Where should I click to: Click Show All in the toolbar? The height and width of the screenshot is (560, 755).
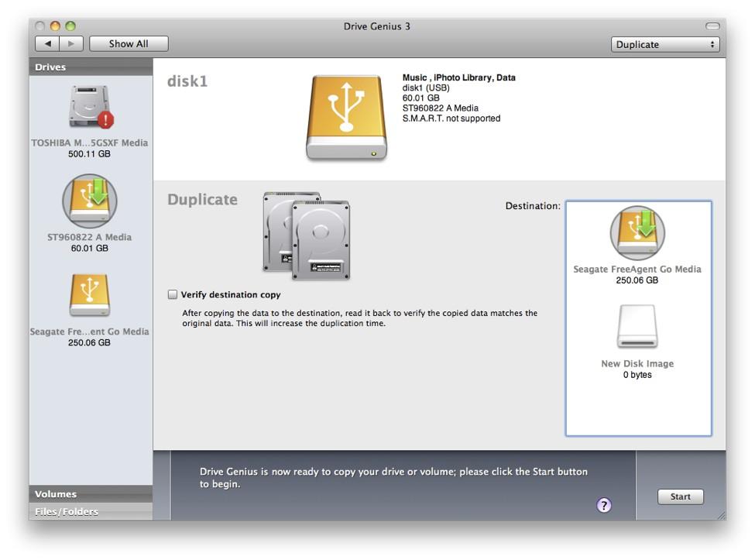tap(128, 43)
